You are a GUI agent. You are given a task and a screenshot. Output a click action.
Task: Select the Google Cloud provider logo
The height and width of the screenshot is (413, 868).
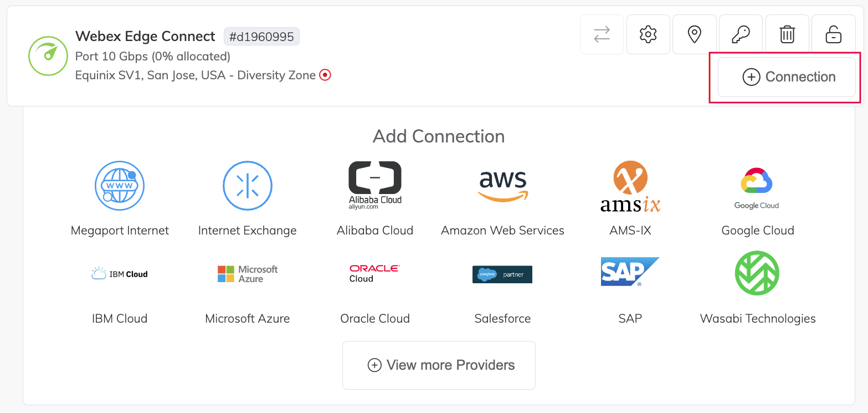(x=757, y=185)
